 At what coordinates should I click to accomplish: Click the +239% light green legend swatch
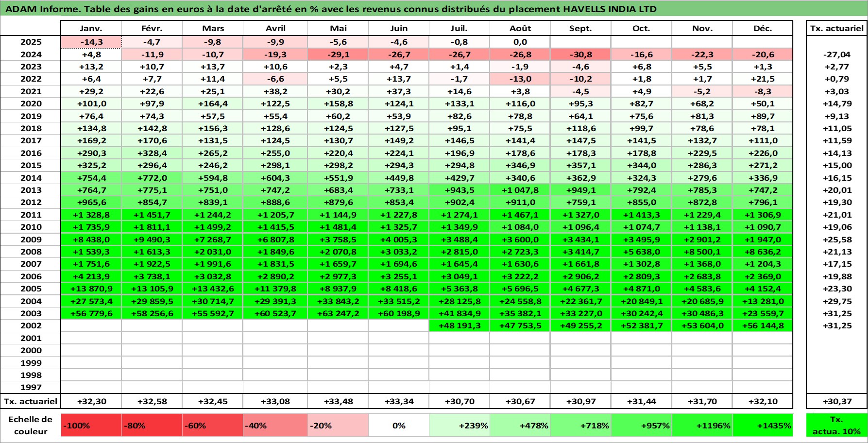pyautogui.click(x=459, y=426)
